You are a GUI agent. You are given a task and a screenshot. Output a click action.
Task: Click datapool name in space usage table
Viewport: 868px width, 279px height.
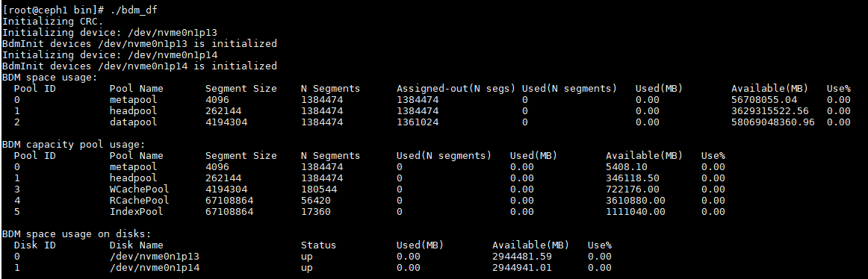(134, 122)
